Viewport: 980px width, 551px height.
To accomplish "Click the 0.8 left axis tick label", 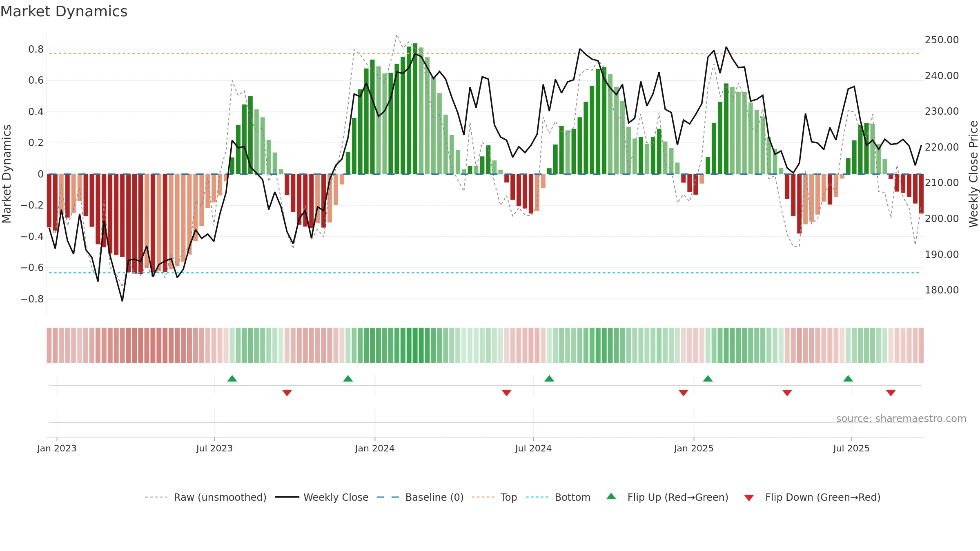I will point(36,49).
